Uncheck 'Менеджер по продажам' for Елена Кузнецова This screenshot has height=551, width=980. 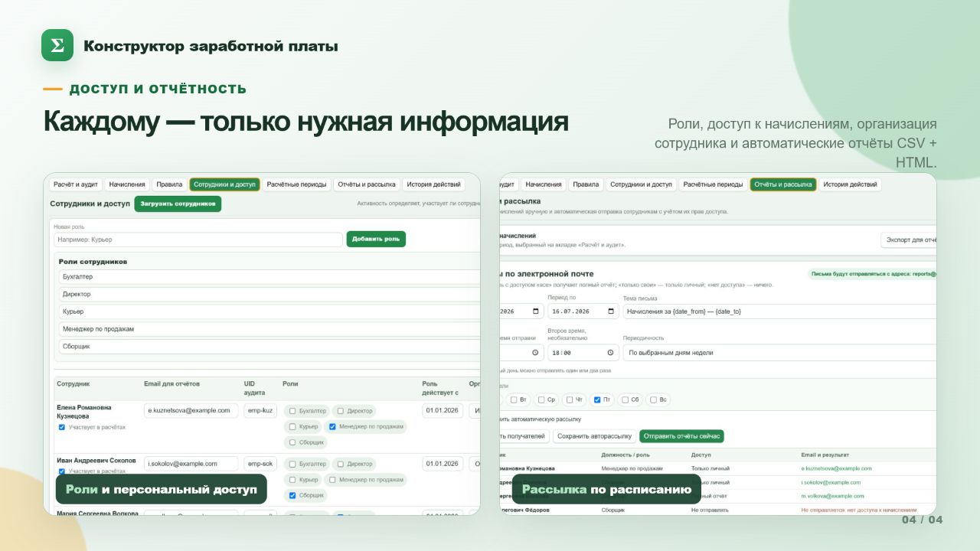click(332, 426)
